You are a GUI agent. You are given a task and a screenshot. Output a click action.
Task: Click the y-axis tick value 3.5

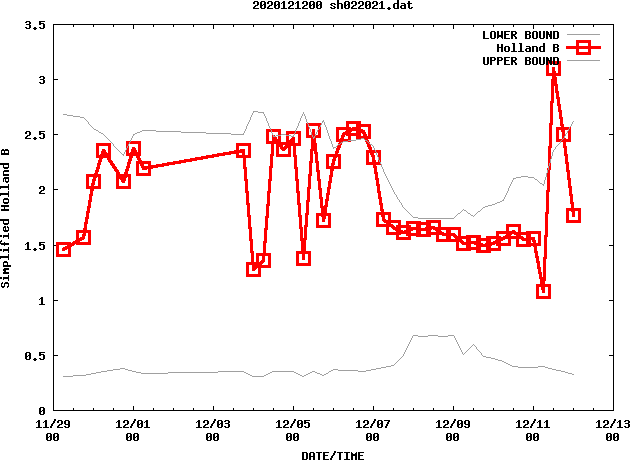(35, 25)
